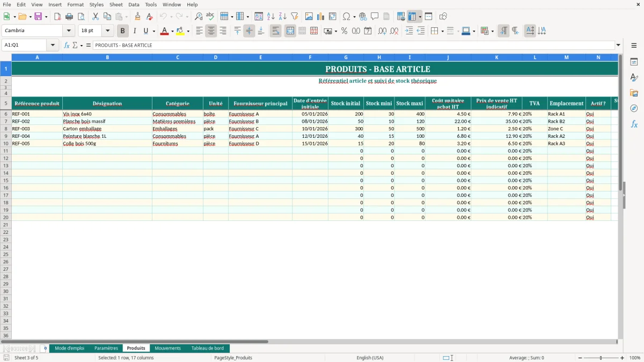Sort ascending with the A-Z icon

(x=271, y=17)
